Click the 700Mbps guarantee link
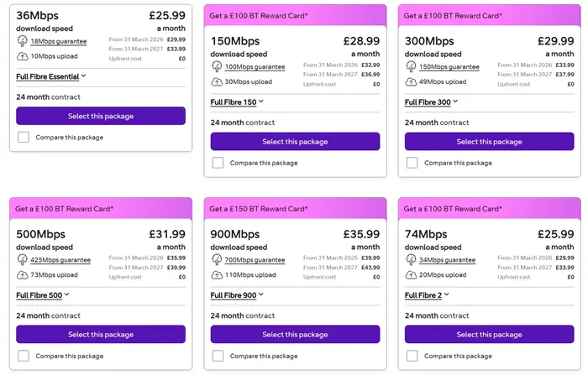Image resolution: width=588 pixels, height=375 pixels. point(255,260)
